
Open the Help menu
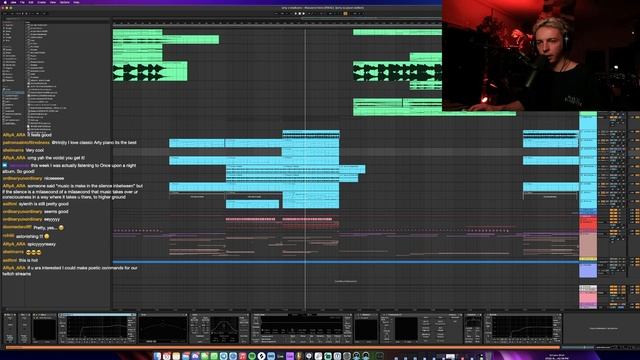tap(76, 2)
